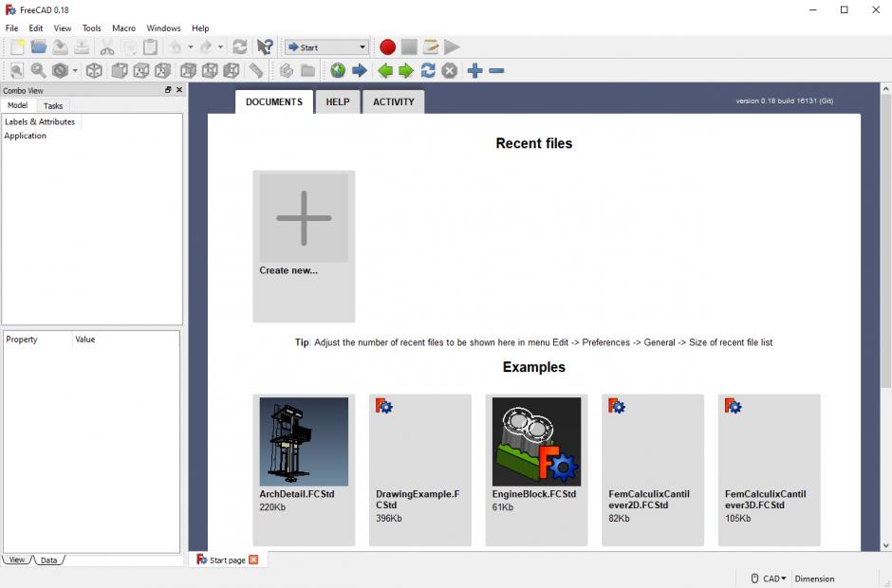Click the Start page scrollbar down arrow

coord(885,545)
